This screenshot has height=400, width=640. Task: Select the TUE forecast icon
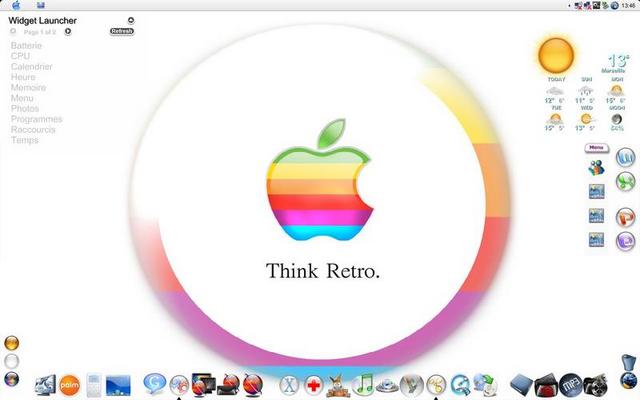(555, 119)
